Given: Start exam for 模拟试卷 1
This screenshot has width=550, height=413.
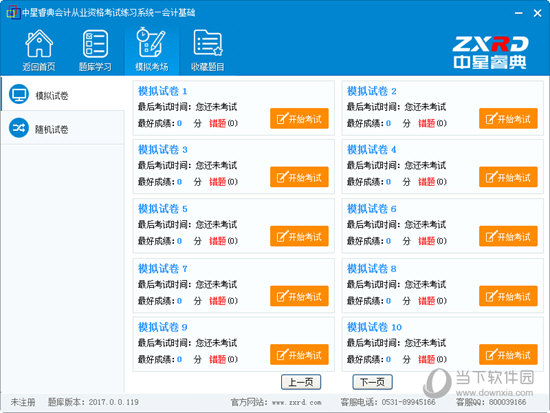Looking at the screenshot, I should point(299,119).
